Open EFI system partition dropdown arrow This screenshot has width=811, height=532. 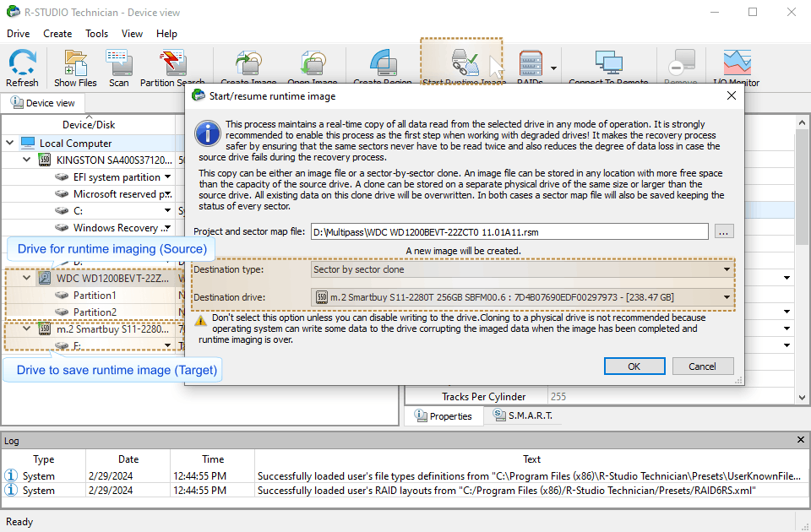pyautogui.click(x=167, y=176)
